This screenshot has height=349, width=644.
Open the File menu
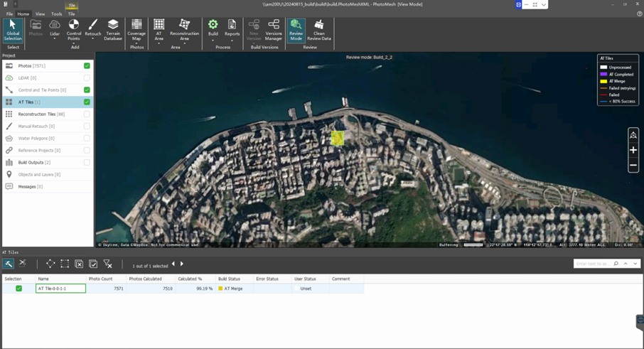pos(9,14)
